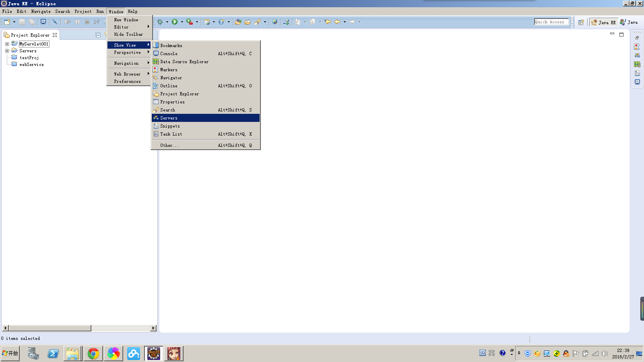The image size is (644, 362).
Task: Open the Help menu
Action: point(132,12)
